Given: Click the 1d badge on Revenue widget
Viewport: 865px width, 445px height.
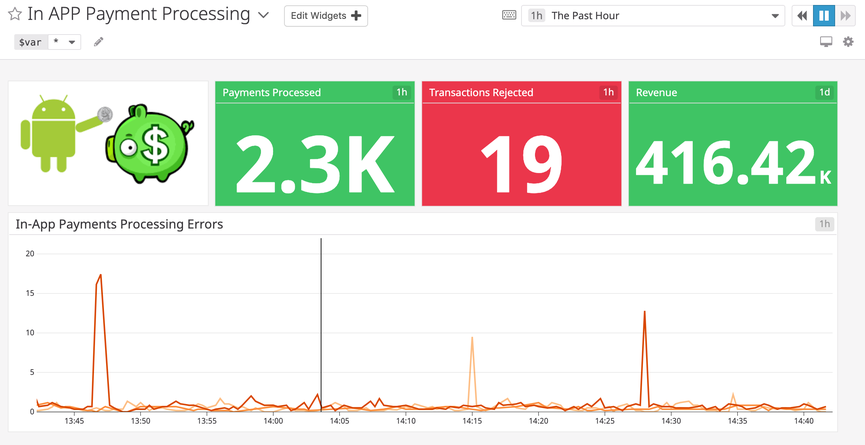Looking at the screenshot, I should [824, 93].
